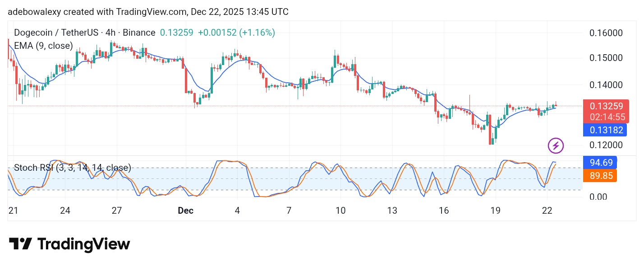Click the 10 date label on time axis

pos(340,211)
